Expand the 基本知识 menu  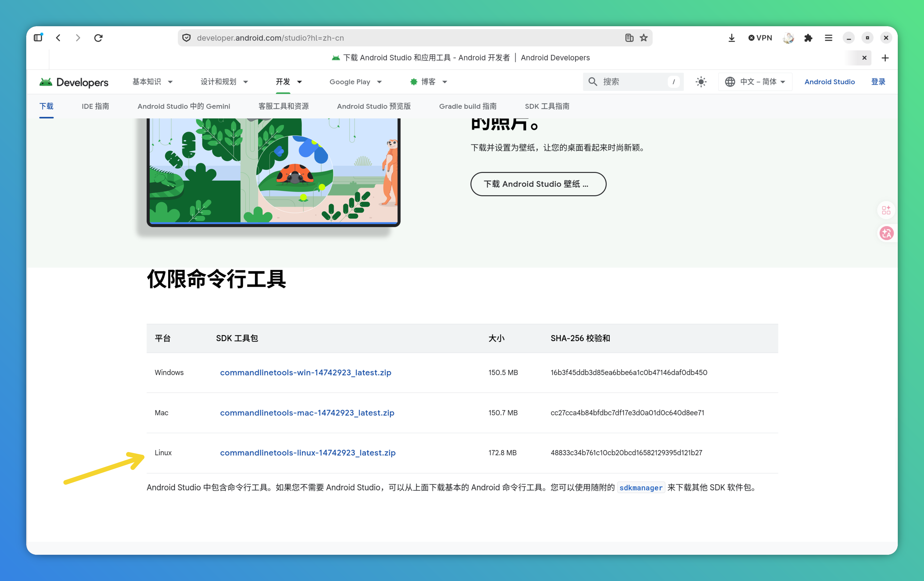point(152,82)
